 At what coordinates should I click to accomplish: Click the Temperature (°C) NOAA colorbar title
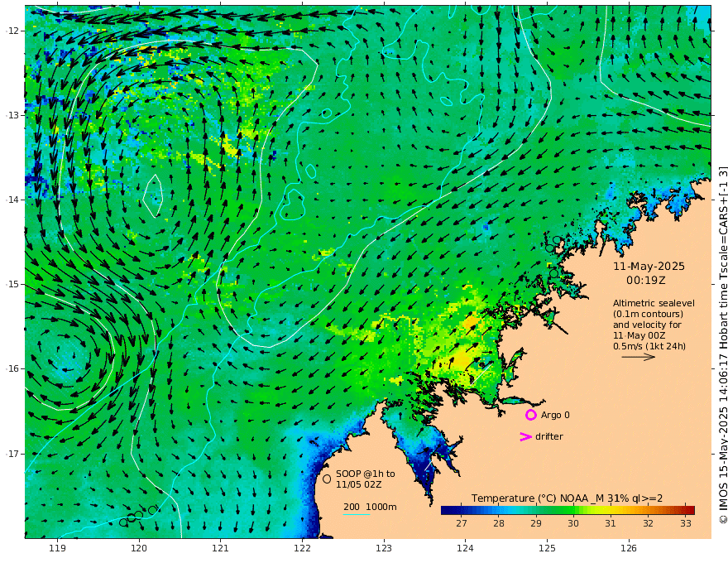[x=567, y=498]
